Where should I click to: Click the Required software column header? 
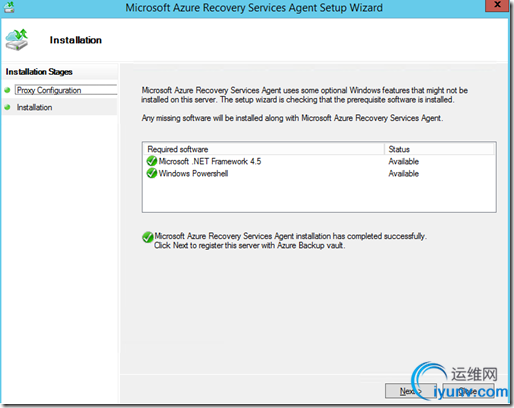263,149
